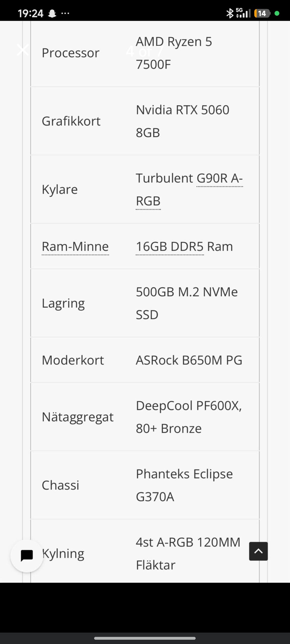Tap the Bluetooth icon in the status bar
The width and height of the screenshot is (290, 644).
tap(230, 13)
